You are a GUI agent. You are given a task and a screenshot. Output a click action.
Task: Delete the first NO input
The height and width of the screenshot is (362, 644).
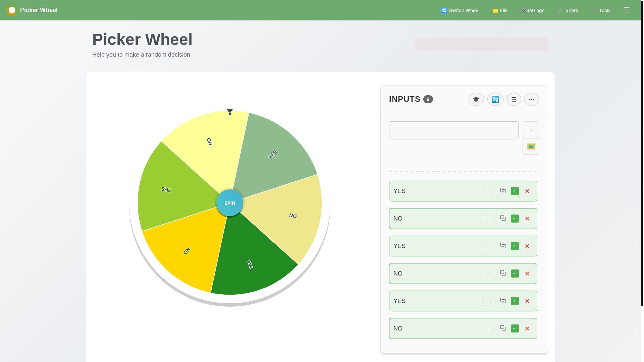pos(527,219)
